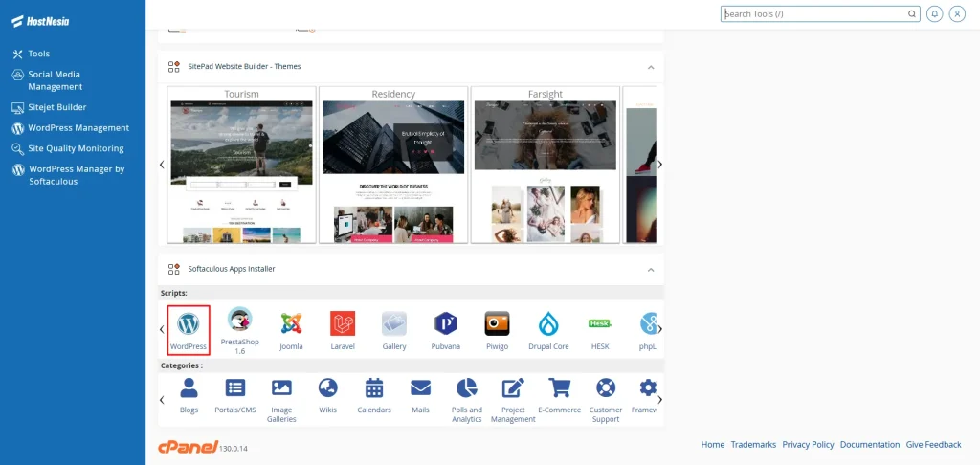Choose the Gallery script icon

pos(394,331)
